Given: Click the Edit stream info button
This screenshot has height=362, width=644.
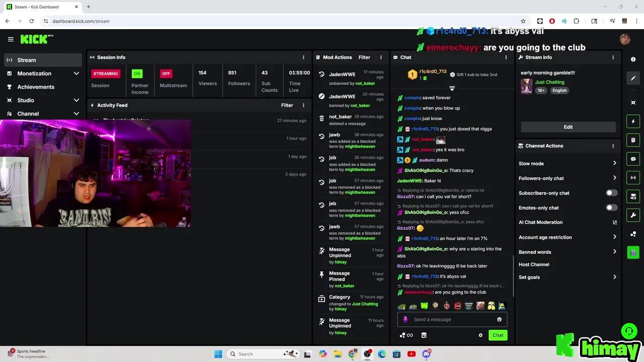Looking at the screenshot, I should 568,127.
